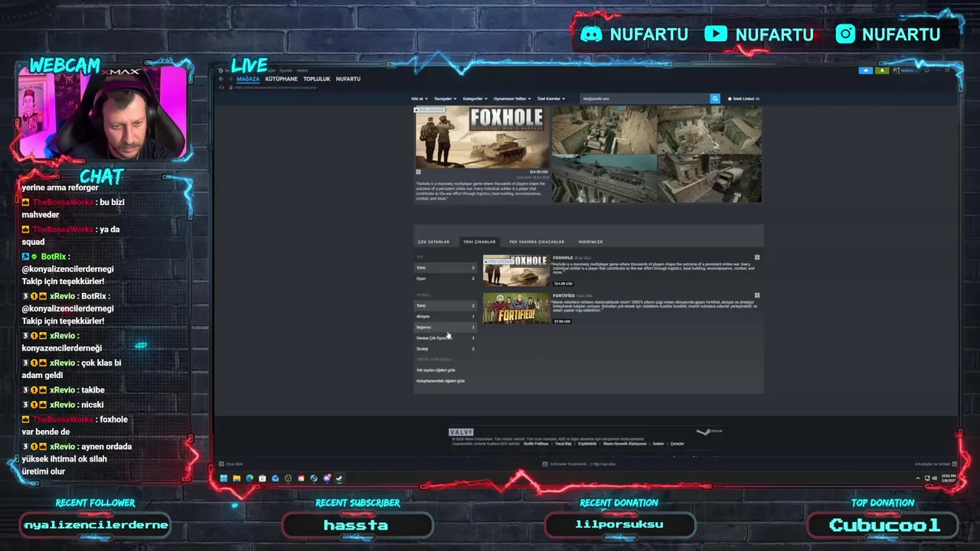980x551 pixels.
Task: Toggle Kütüphanemdeki öğeleri gizle option
Action: [440, 380]
